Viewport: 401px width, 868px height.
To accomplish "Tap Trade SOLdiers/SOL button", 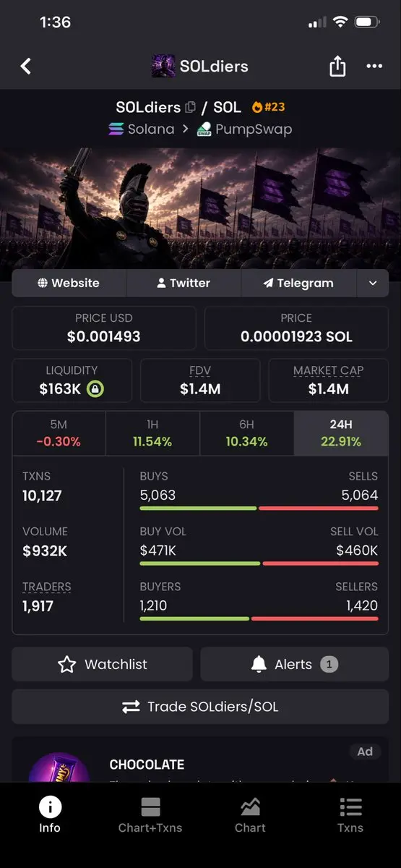I will pos(200,707).
